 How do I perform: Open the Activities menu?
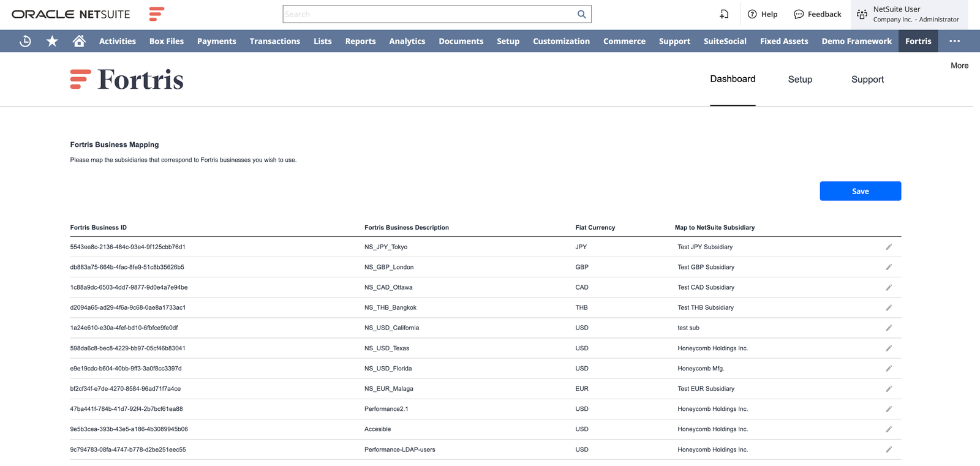[x=118, y=41]
